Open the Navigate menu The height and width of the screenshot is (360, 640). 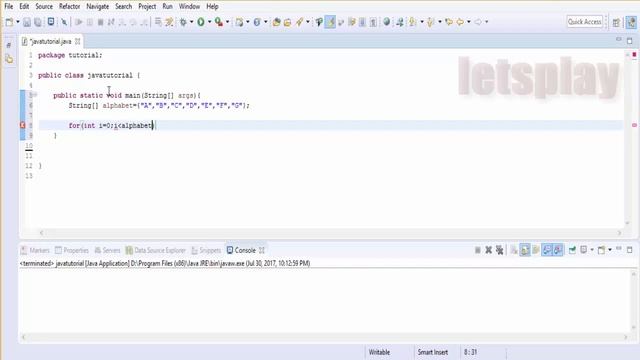pyautogui.click(x=98, y=7)
